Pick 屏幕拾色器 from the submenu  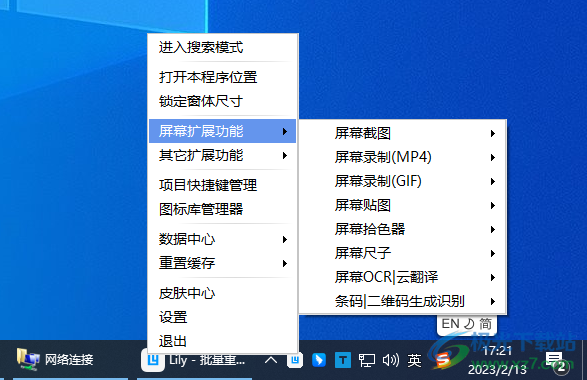click(x=402, y=229)
